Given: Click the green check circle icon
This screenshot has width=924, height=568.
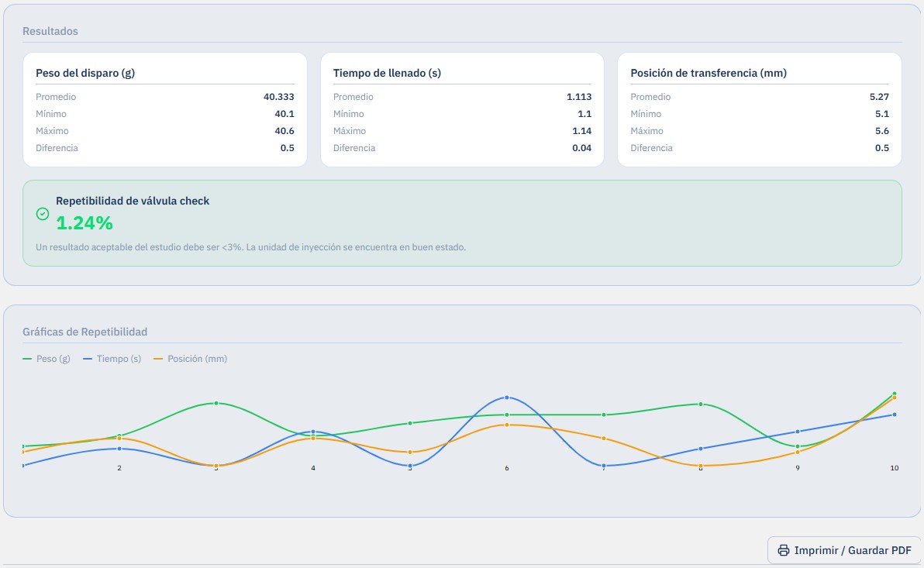Looking at the screenshot, I should (x=43, y=214).
